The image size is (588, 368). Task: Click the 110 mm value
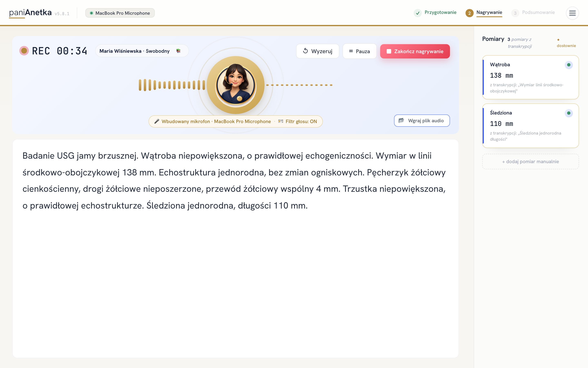(501, 124)
